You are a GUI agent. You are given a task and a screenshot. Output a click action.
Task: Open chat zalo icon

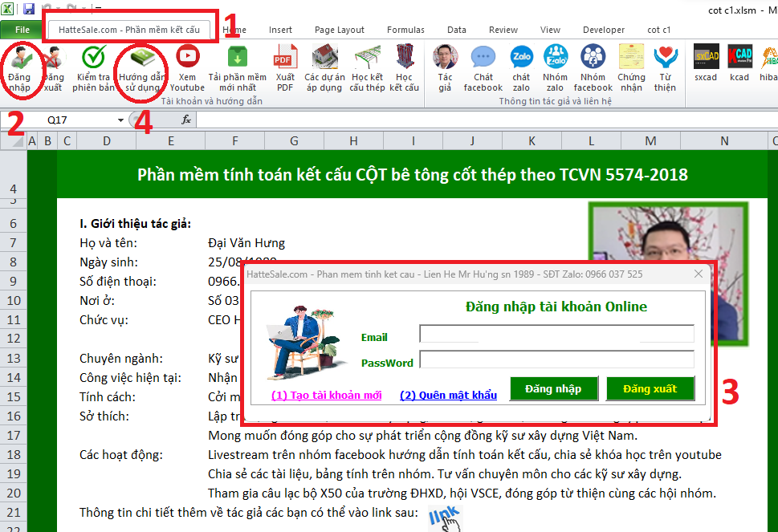[521, 68]
